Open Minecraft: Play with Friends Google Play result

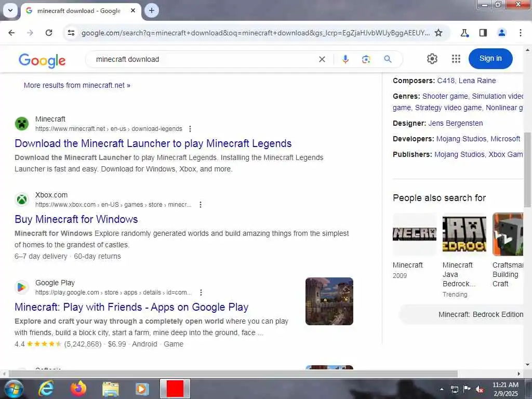(x=131, y=307)
